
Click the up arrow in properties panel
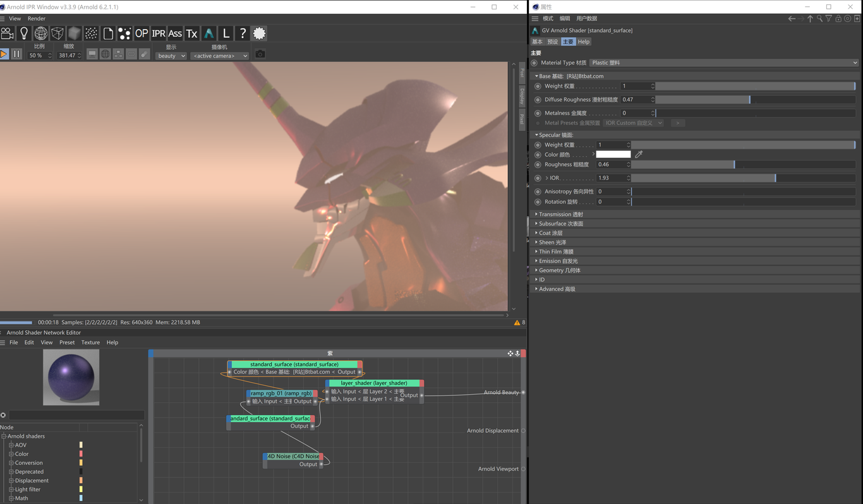click(810, 18)
